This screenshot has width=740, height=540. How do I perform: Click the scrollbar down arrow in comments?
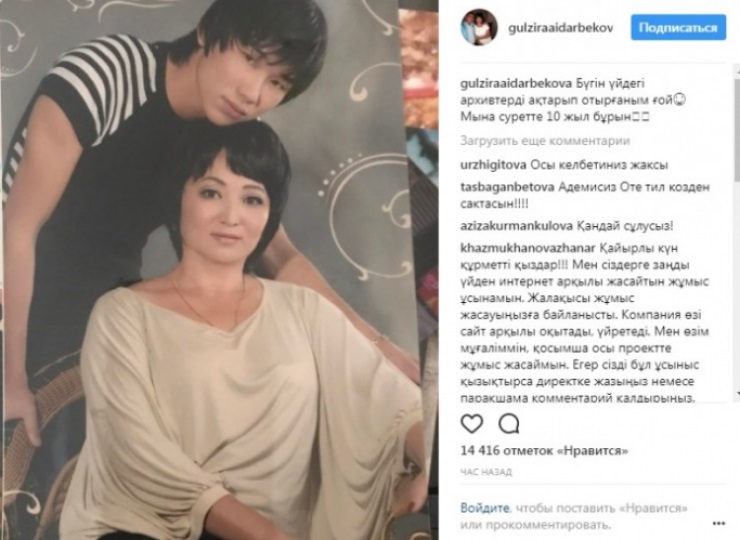click(737, 393)
